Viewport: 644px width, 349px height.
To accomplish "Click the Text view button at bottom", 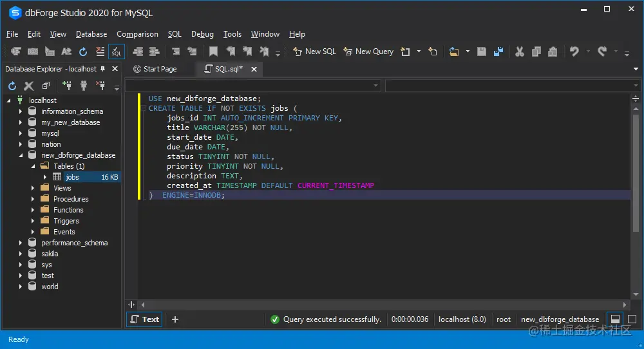I will (x=144, y=319).
